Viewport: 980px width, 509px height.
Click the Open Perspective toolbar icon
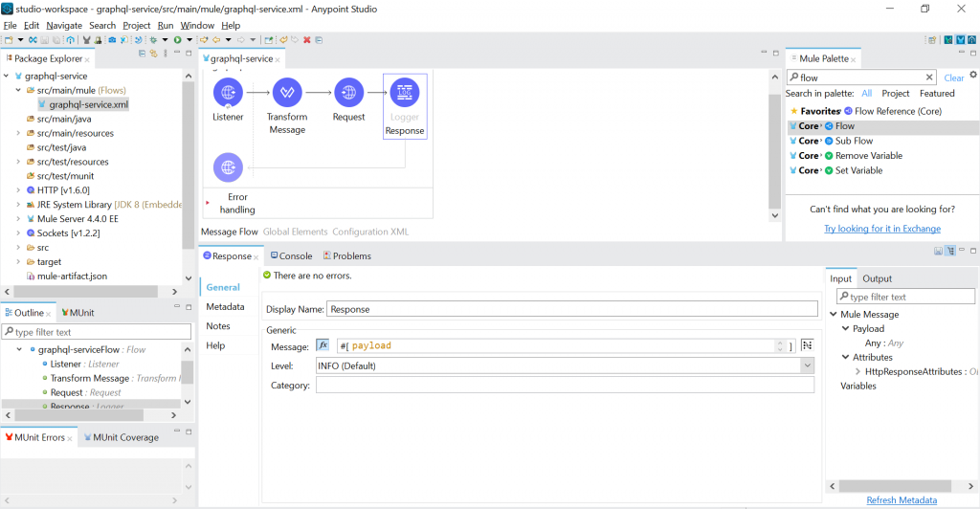coord(932,40)
